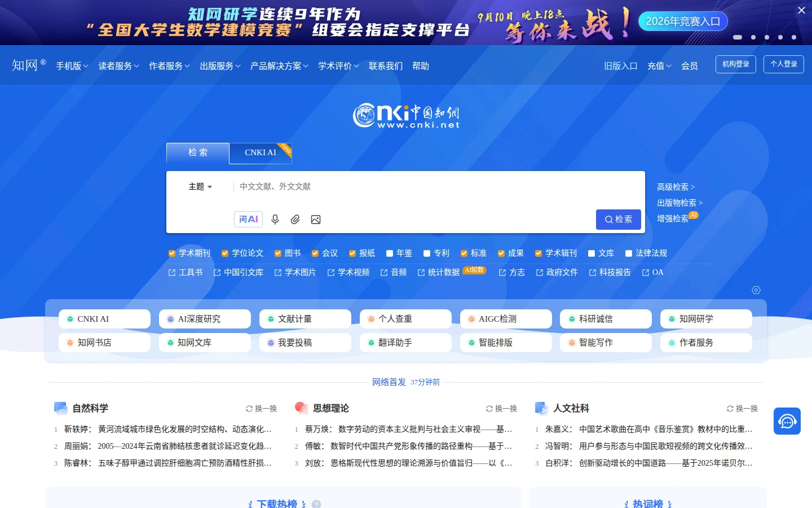Open the CNKI AI shortcut card
This screenshot has height=508, width=812.
click(x=104, y=319)
